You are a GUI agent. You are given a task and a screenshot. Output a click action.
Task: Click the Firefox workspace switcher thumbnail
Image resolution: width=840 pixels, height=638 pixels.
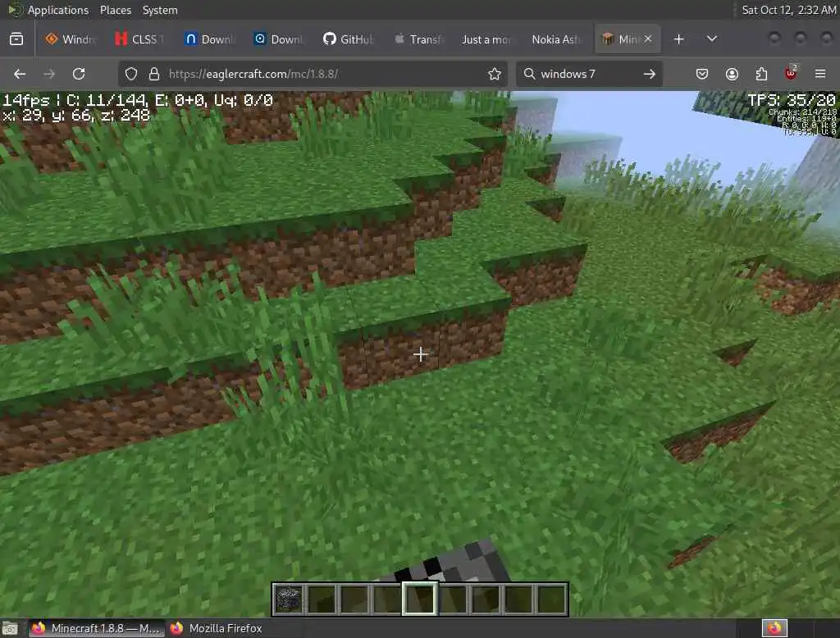(774, 628)
